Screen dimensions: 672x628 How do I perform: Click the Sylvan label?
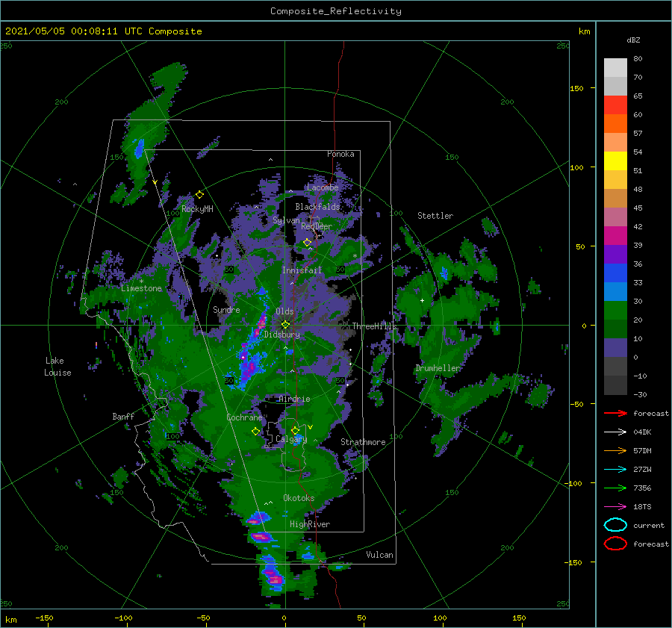coord(286,220)
